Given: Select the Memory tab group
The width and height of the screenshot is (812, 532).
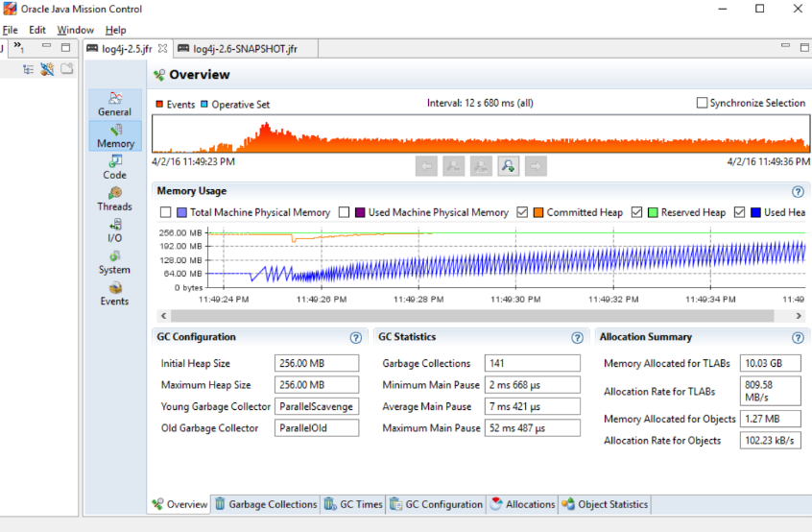Looking at the screenshot, I should pos(115,136).
